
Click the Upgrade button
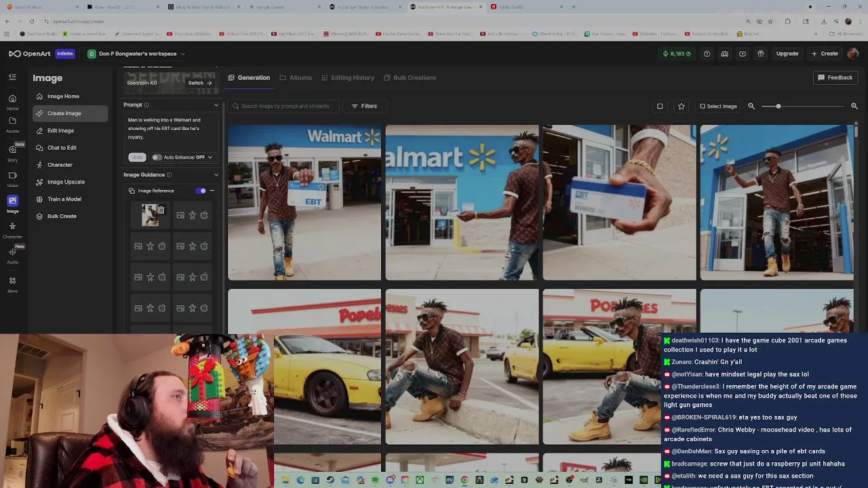click(x=787, y=54)
